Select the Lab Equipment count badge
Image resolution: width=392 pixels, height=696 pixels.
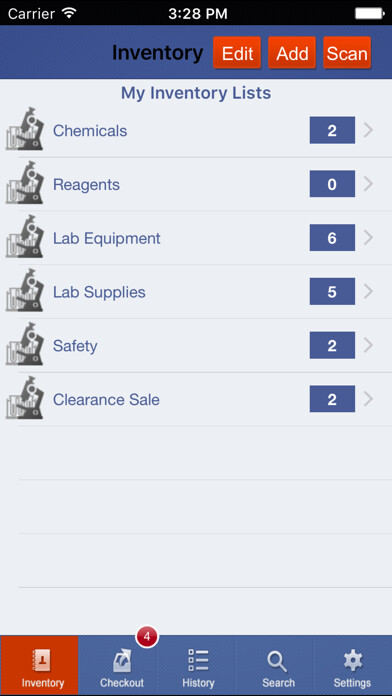332,237
